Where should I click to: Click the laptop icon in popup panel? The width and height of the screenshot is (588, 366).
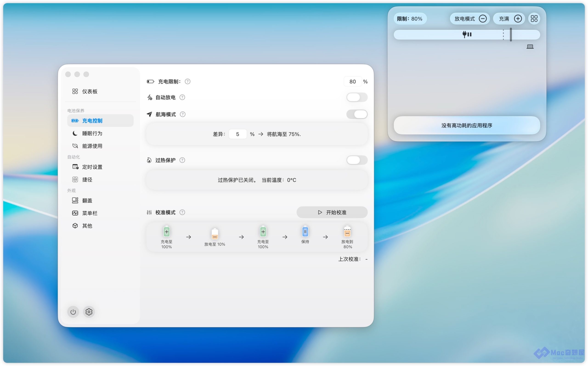tap(530, 46)
